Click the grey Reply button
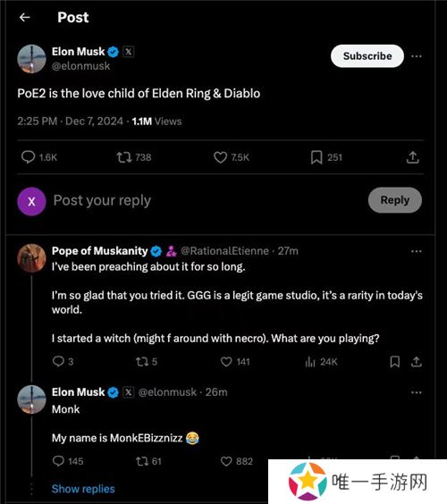Screen dimensions: 447x504 (x=395, y=200)
